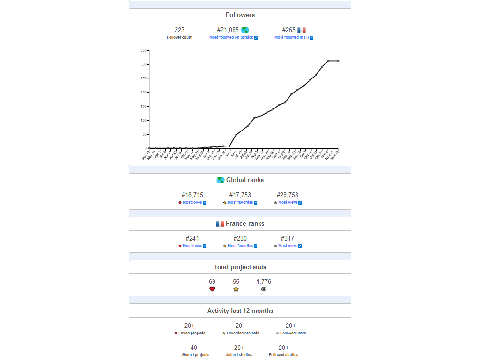Screen dimensions: 480x360
Task: Open the global most favorited ranking link
Action: pos(240,202)
